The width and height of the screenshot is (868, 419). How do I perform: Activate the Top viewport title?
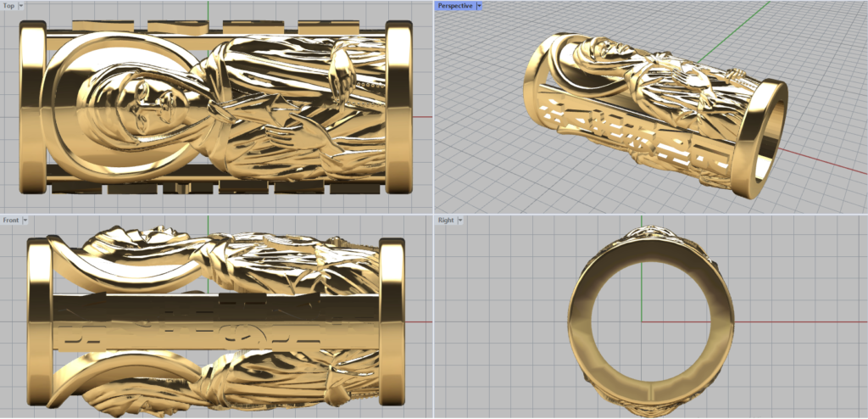[x=8, y=6]
